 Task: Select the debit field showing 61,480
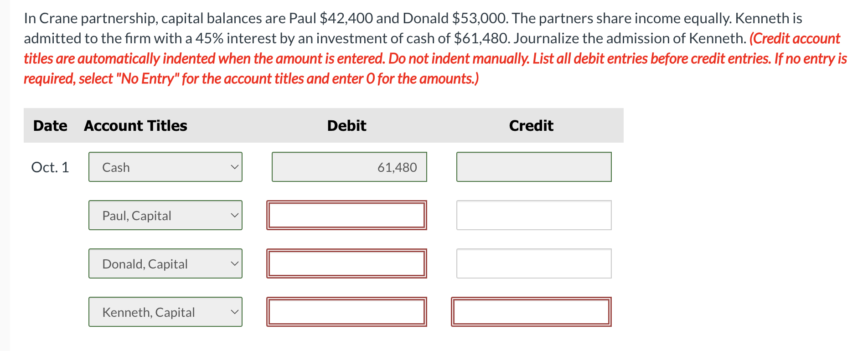(348, 167)
